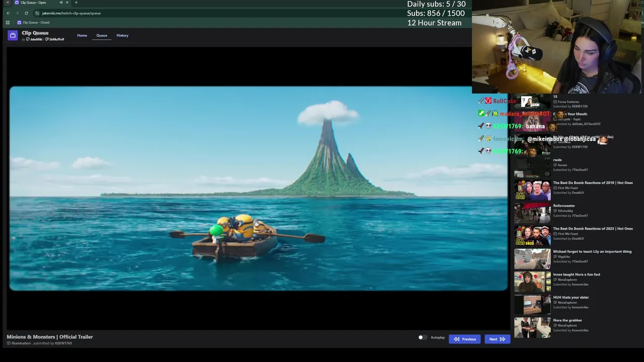Close the Clip Queue - Open tab
Viewport: 644px width, 362px height.
67,3
